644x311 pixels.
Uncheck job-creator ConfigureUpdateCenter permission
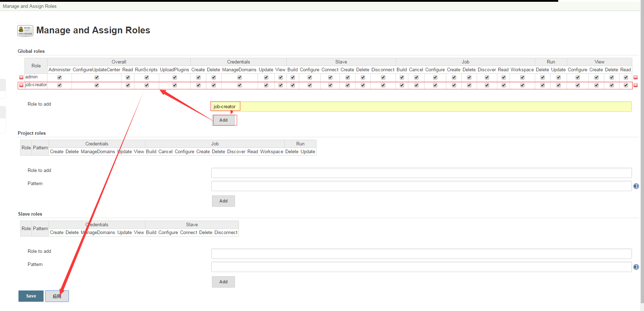point(97,85)
